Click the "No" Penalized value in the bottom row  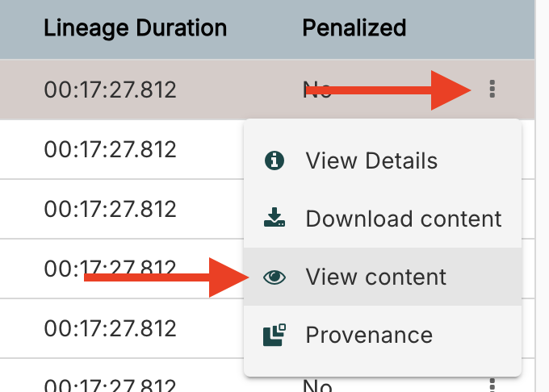[316, 386]
